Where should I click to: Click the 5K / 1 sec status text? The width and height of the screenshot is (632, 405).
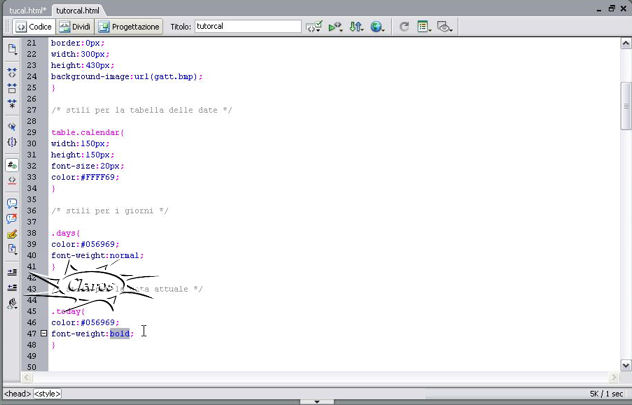[x=606, y=394]
